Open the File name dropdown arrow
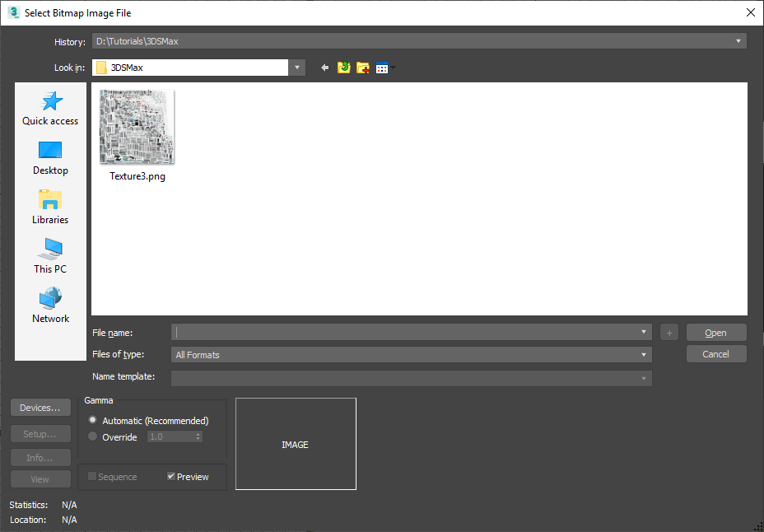This screenshot has height=532, width=764. tap(644, 332)
